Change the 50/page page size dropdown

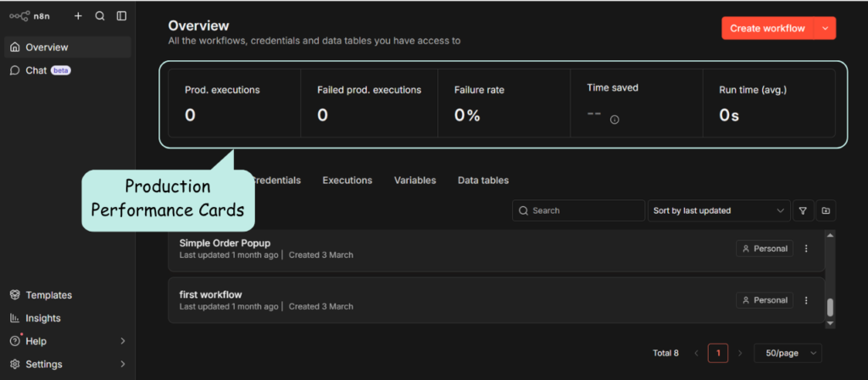click(787, 353)
